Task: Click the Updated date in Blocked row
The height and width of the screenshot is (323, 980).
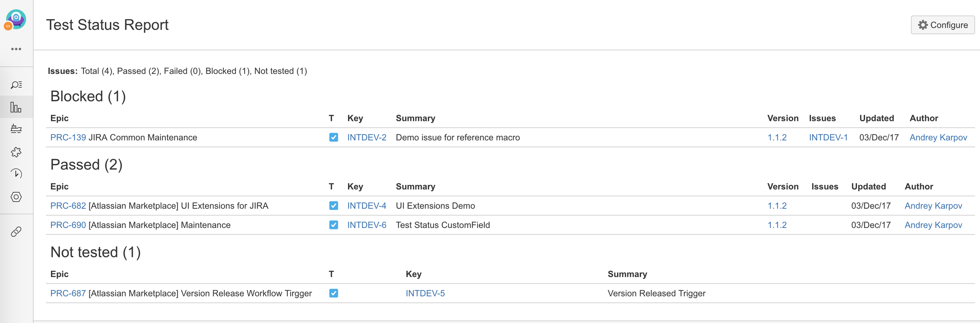Action: [879, 137]
